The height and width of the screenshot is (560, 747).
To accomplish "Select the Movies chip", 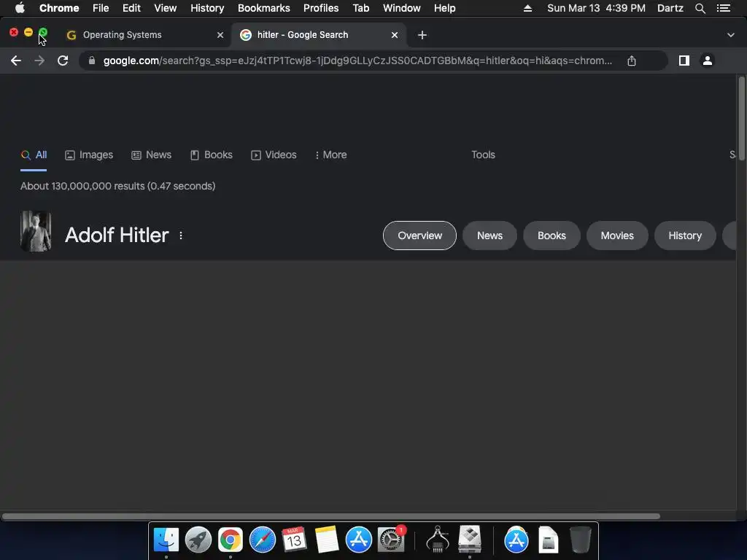I will [617, 236].
